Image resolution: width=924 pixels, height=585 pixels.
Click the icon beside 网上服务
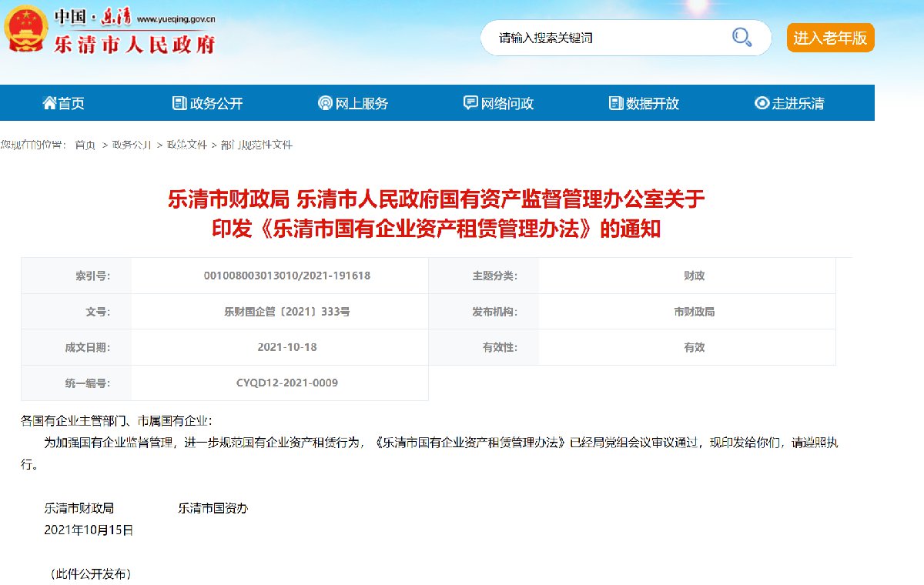325,103
